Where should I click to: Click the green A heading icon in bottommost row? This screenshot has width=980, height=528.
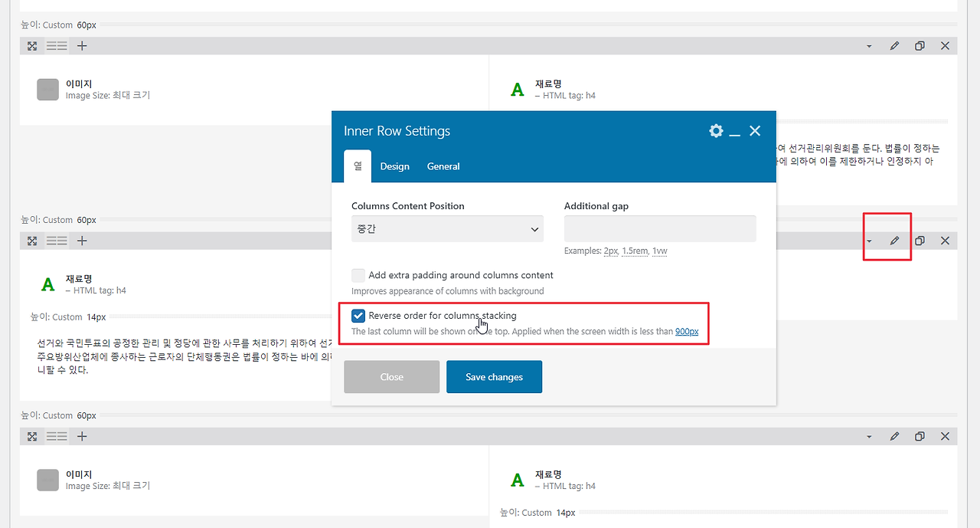[518, 480]
